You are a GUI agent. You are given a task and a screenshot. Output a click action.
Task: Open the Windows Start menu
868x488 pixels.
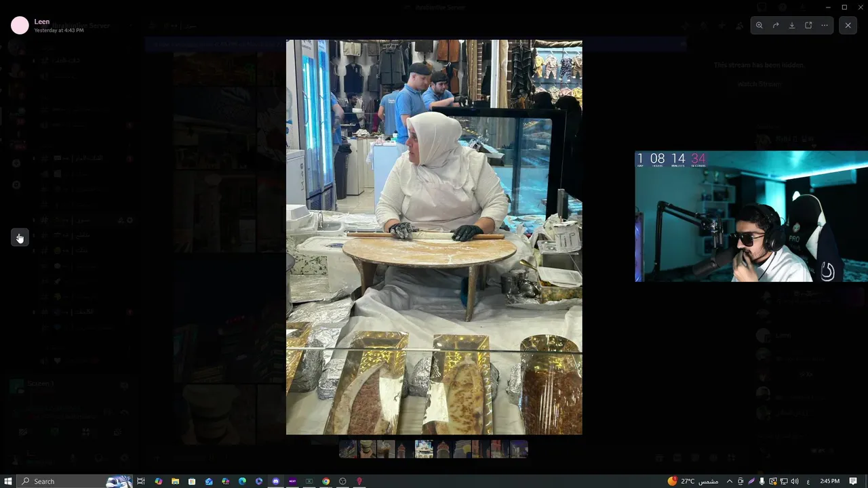point(8,481)
